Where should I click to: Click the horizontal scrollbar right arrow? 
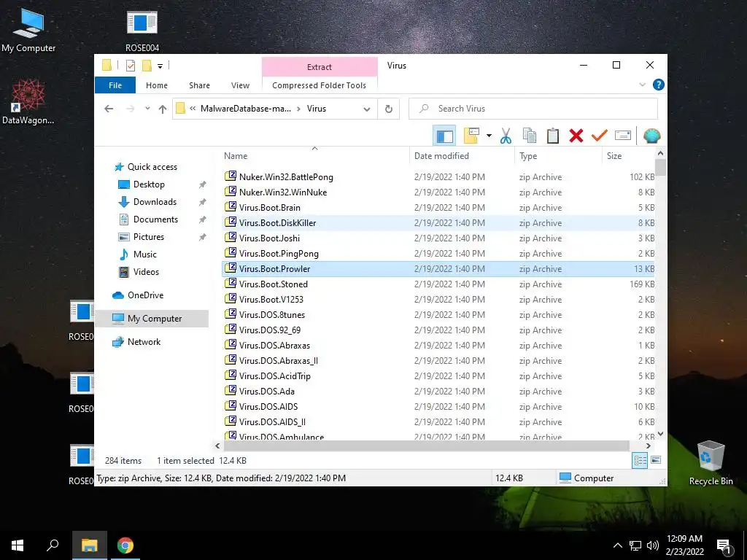click(648, 446)
